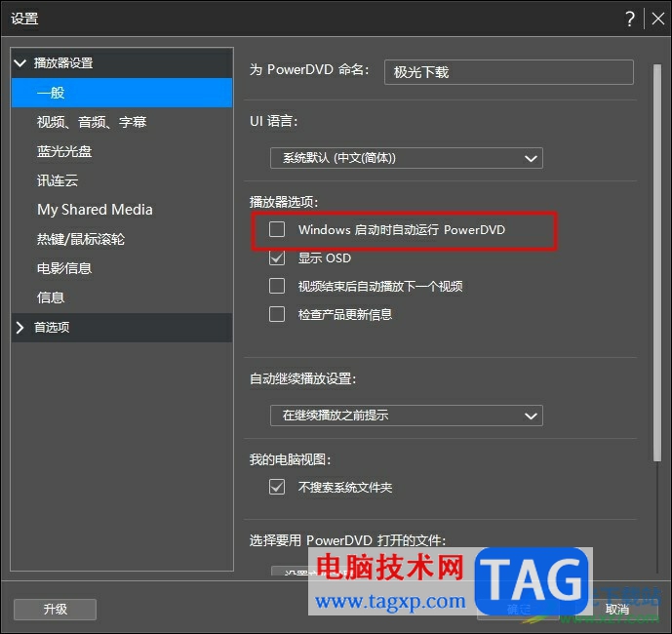Open the help question mark icon

tap(629, 20)
